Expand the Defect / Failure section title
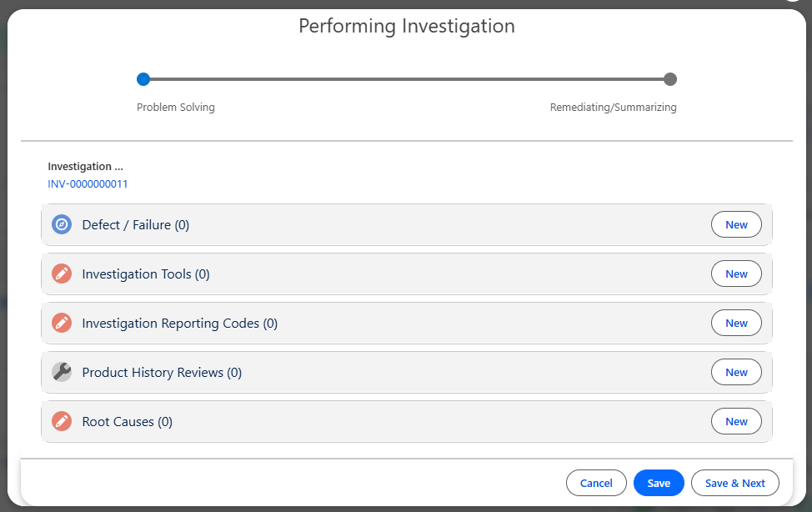 [135, 225]
